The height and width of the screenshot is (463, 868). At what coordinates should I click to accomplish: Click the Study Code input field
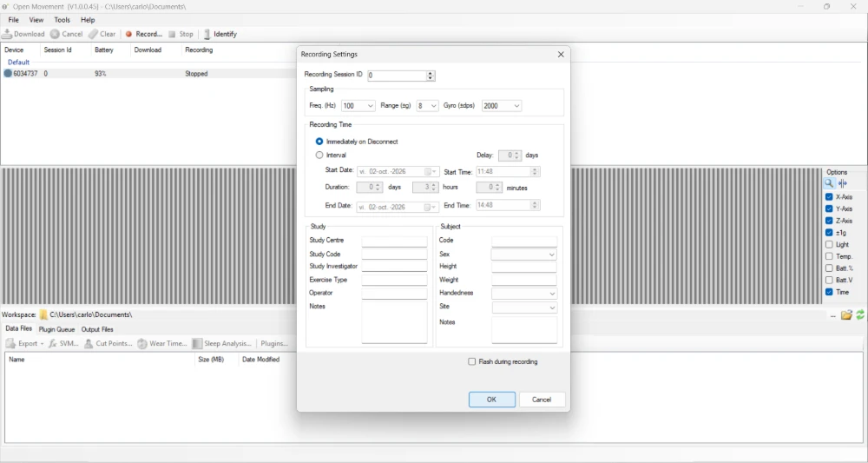[x=394, y=255]
